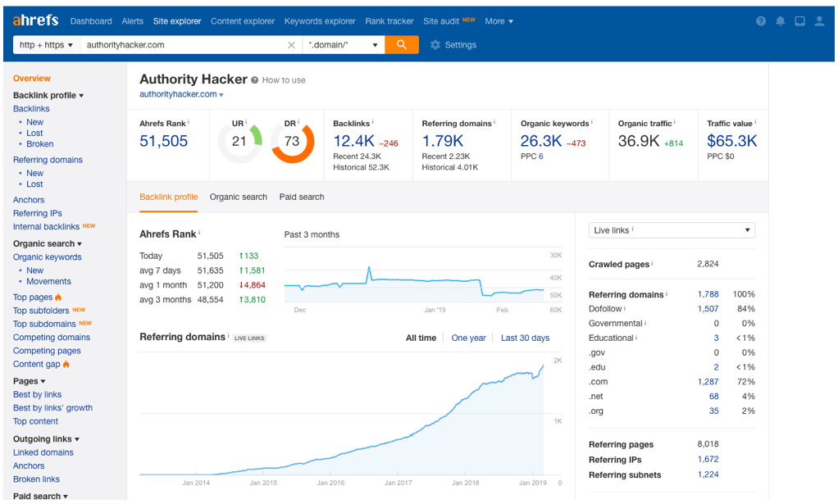838x504 pixels.
Task: Show One year referring domains chart
Action: pos(468,338)
